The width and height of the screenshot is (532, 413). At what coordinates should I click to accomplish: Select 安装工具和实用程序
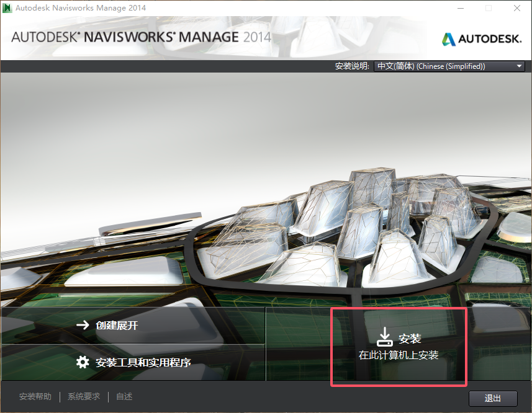coord(133,363)
